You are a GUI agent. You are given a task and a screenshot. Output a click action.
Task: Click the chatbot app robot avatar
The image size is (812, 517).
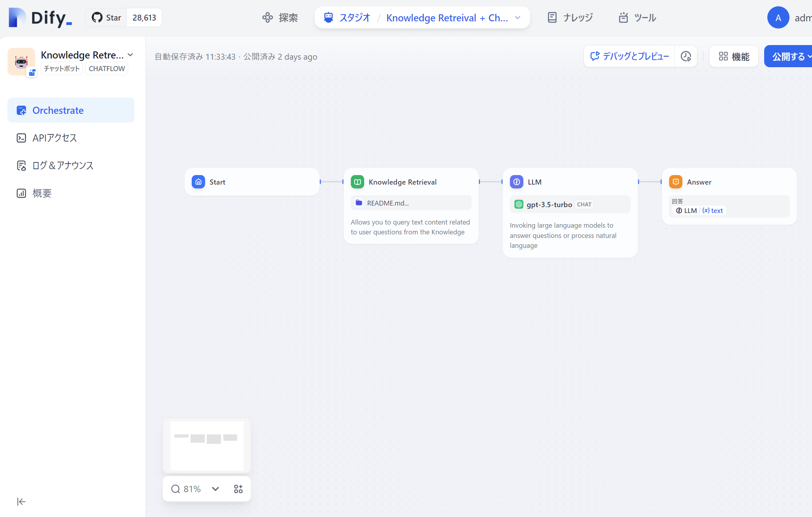tap(21, 62)
